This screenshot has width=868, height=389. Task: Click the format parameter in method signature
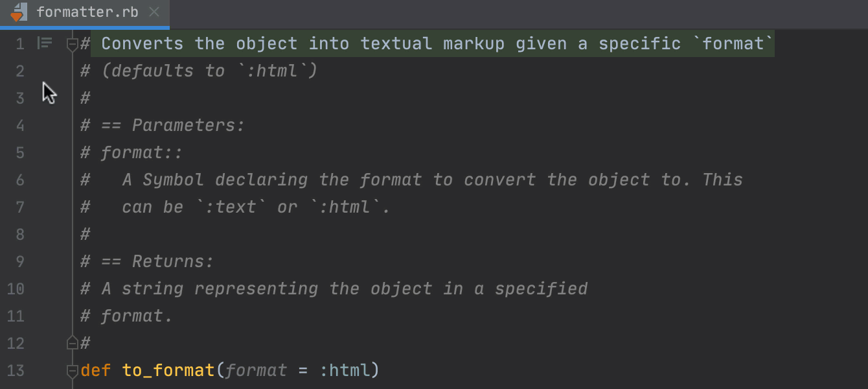[x=256, y=370]
